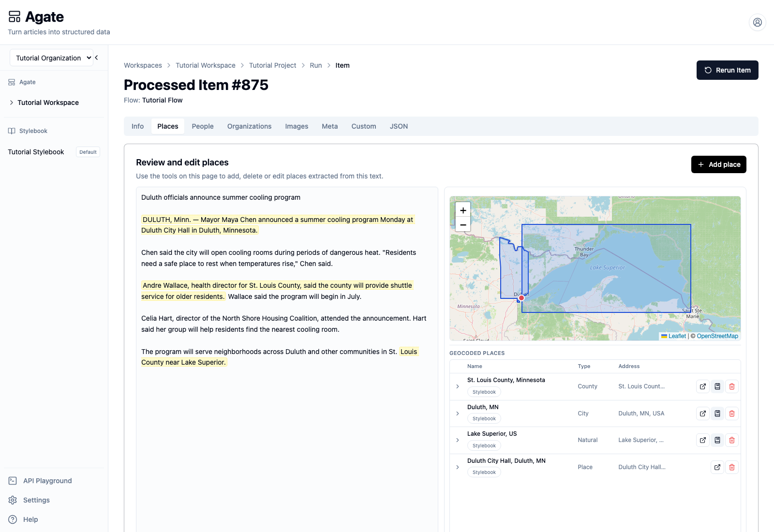Open the Tutorial Organization dropdown

51,58
